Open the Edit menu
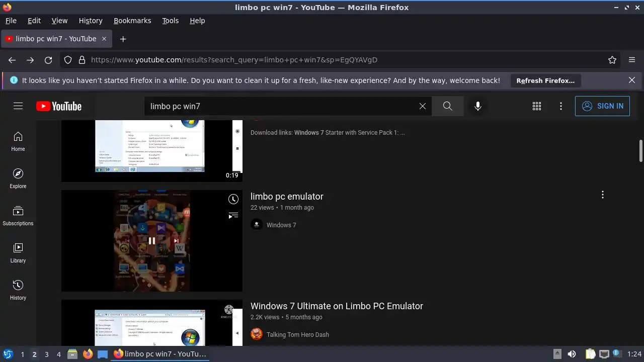 [34, 21]
